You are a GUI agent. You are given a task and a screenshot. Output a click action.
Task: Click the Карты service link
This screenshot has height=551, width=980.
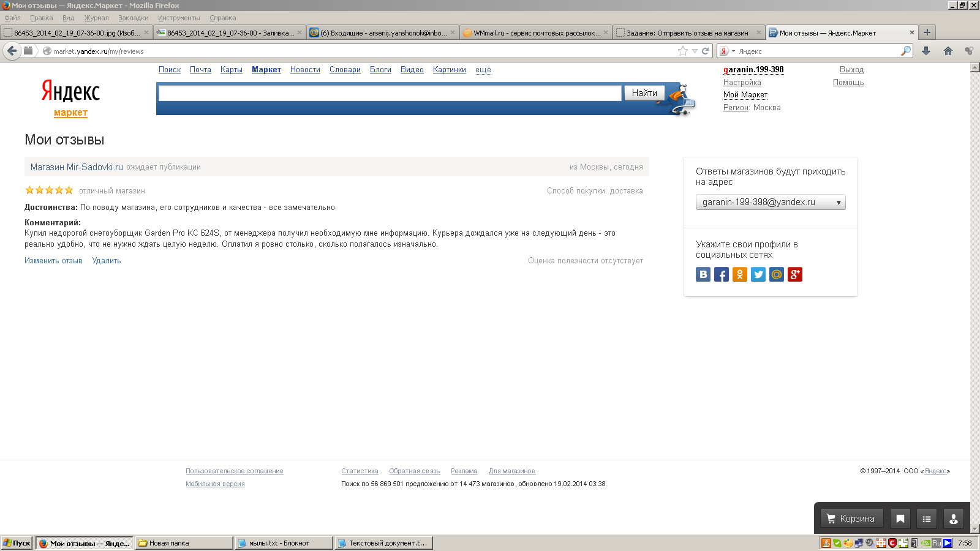(232, 70)
